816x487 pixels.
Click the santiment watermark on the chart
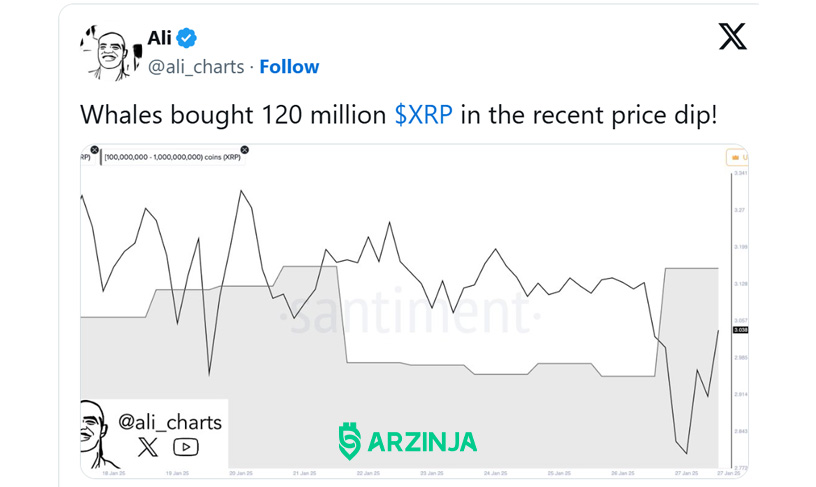[411, 314]
